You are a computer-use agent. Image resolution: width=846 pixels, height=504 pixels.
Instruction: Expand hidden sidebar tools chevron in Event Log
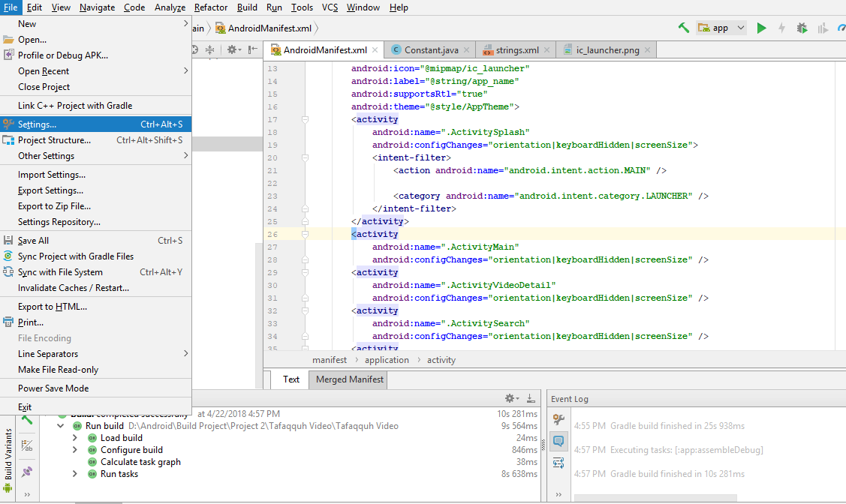click(x=558, y=494)
